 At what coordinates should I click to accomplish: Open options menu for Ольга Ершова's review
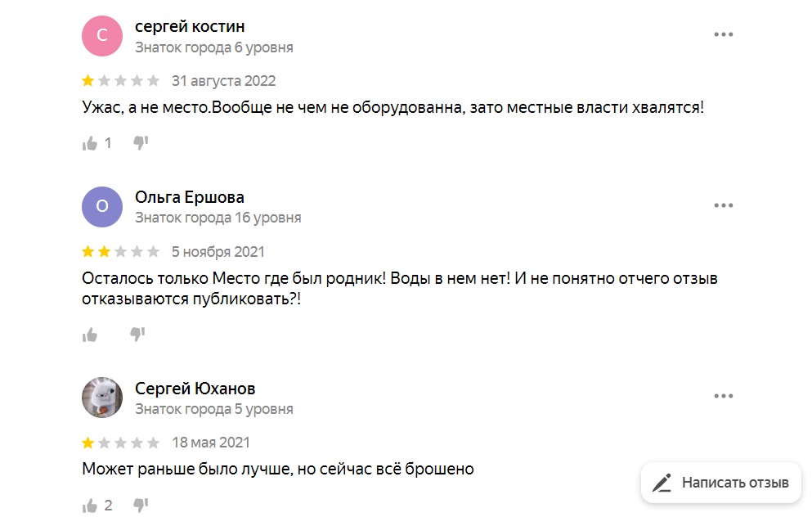pyautogui.click(x=723, y=205)
